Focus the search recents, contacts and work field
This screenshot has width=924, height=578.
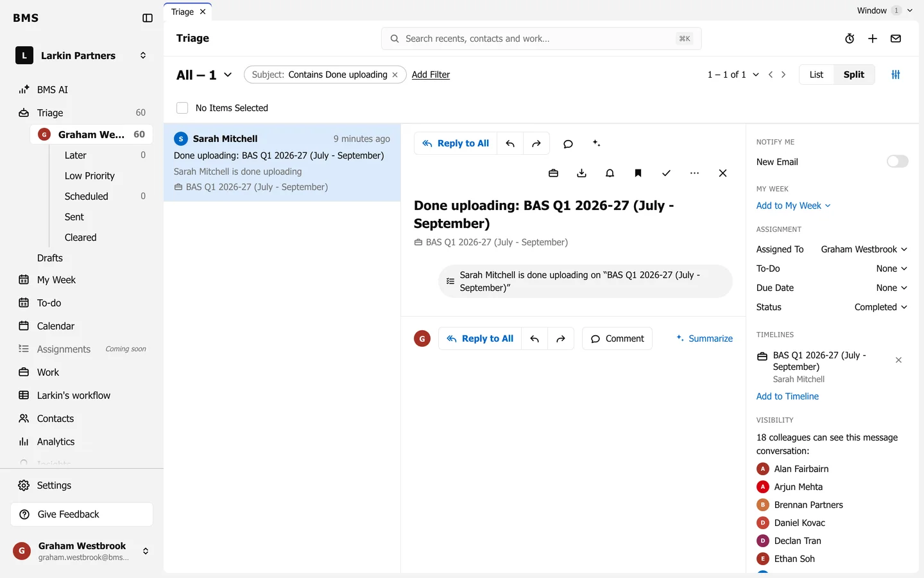pyautogui.click(x=541, y=39)
